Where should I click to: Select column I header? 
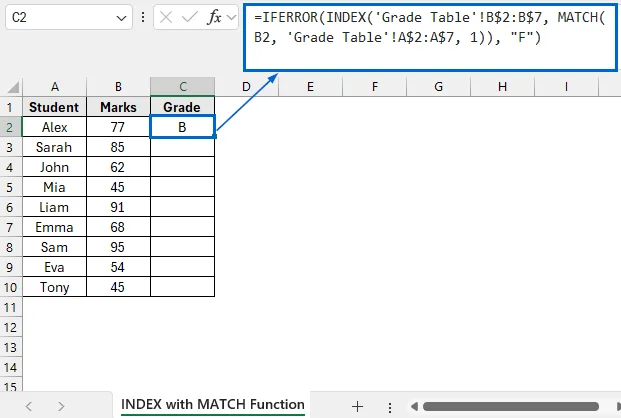(566, 87)
